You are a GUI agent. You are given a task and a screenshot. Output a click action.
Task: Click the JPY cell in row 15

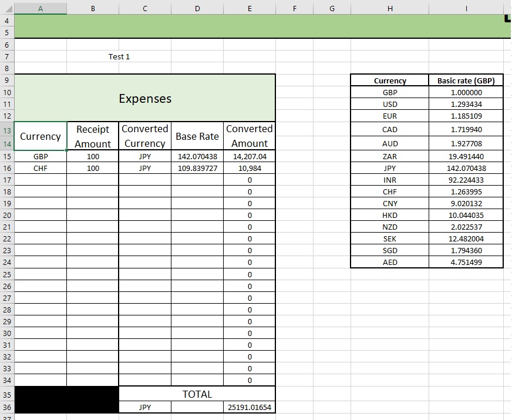(x=145, y=156)
